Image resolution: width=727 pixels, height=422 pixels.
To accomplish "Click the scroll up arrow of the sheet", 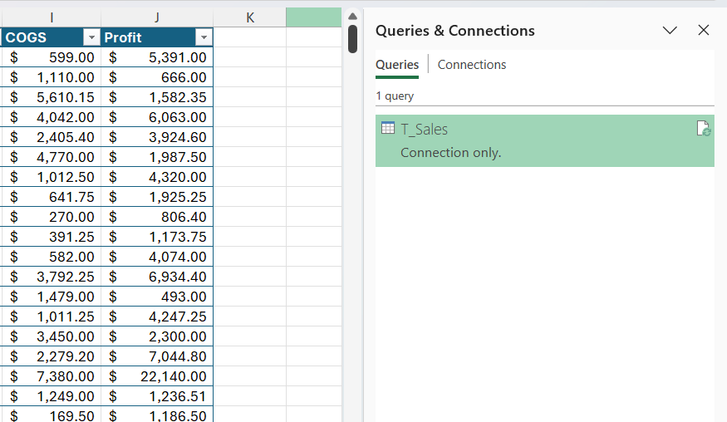I will [352, 16].
